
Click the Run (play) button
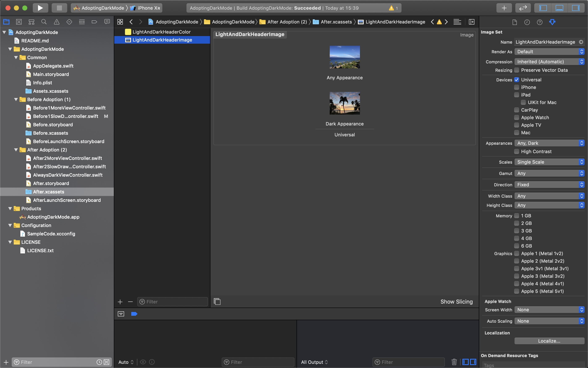pos(40,8)
